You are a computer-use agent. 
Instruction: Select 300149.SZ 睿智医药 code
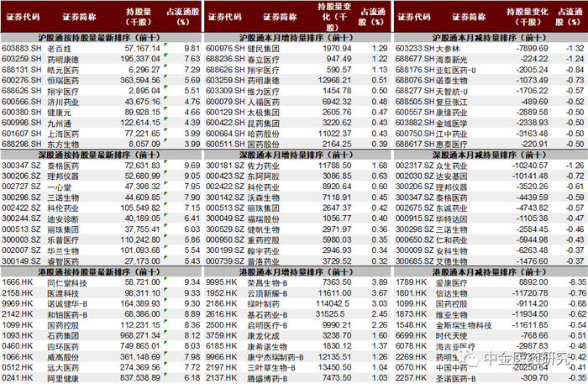pos(21,261)
